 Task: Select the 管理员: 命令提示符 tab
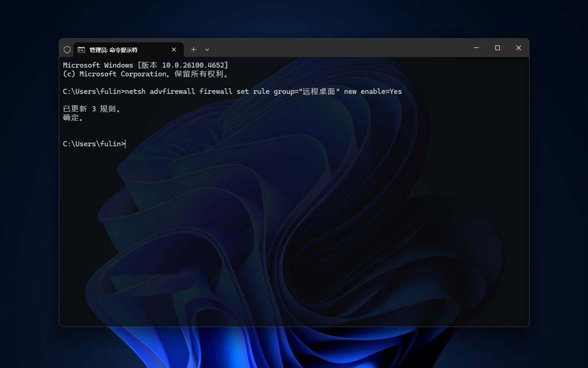128,50
